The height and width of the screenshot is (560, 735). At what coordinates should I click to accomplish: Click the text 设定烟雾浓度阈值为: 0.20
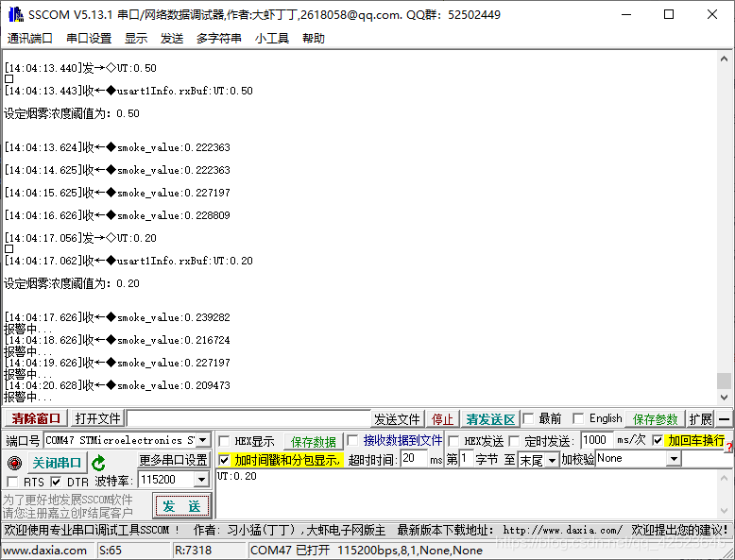point(72,283)
